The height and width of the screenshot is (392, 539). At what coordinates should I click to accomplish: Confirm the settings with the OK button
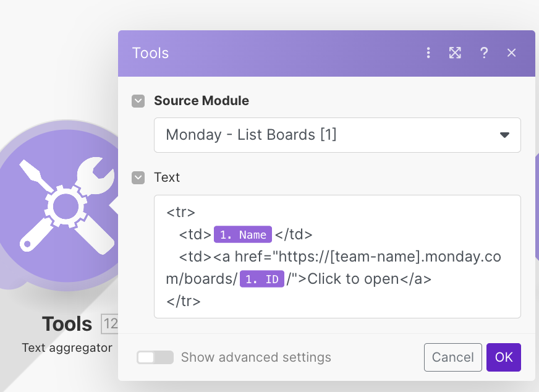(x=504, y=357)
